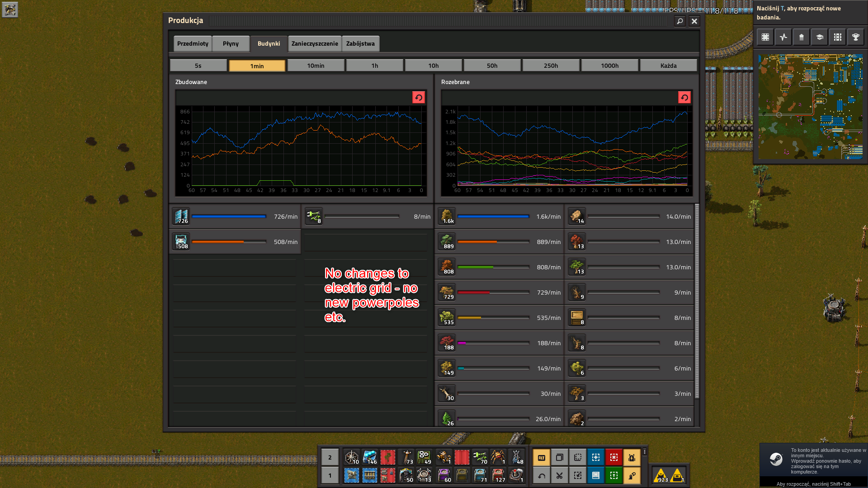Select the spidertron remote in quickbar
This screenshot has height=488, width=868.
click(x=516, y=475)
